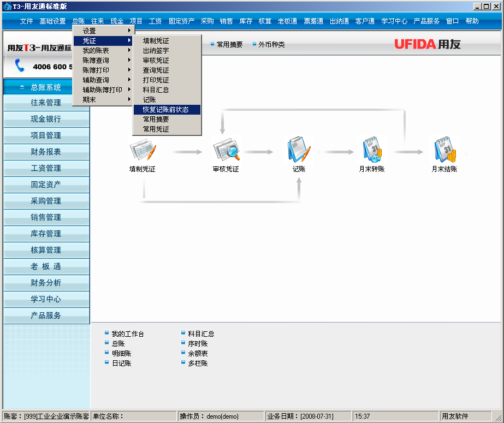Open 产品服务 in the sidebar

point(46,315)
